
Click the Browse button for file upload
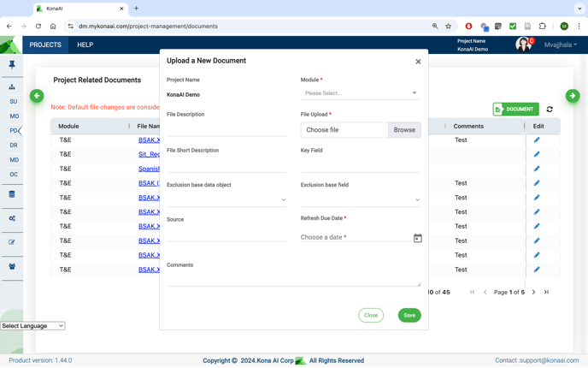404,130
